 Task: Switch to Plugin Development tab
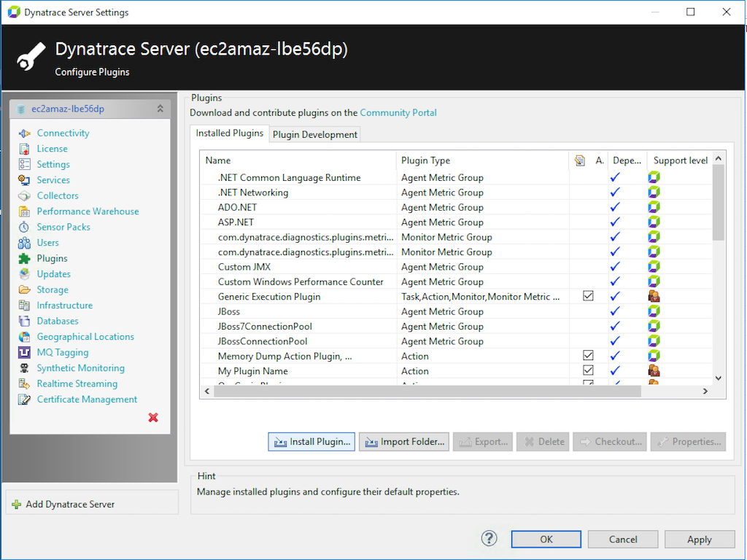[x=315, y=135]
